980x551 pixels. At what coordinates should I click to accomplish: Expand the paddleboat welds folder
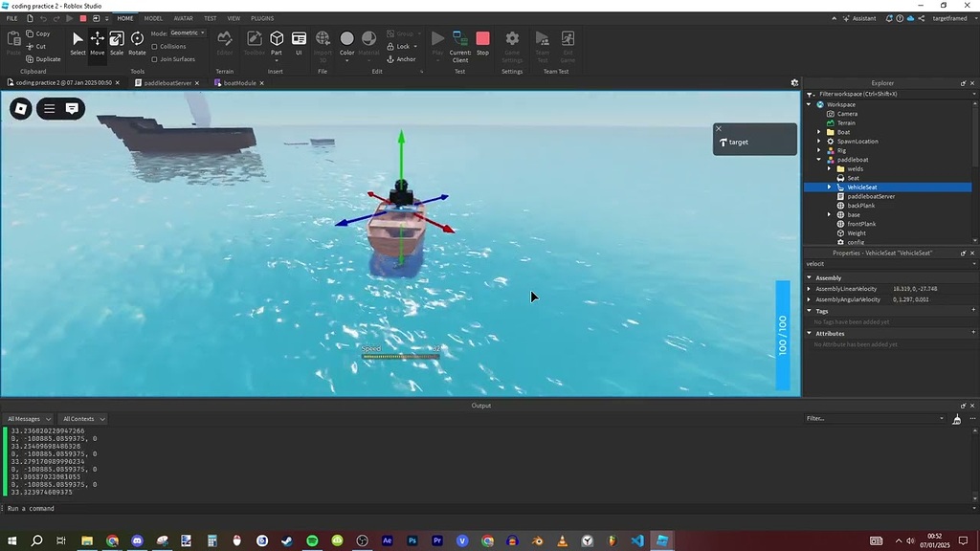[829, 168]
